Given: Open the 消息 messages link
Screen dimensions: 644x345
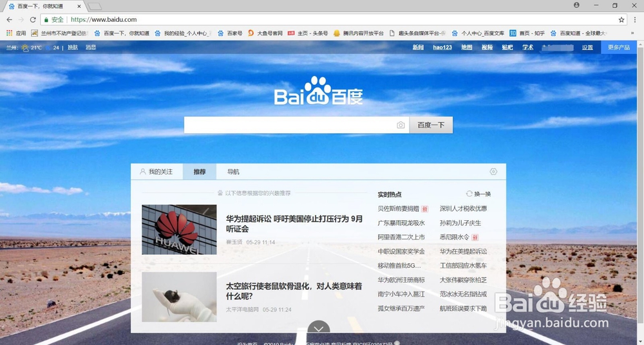Looking at the screenshot, I should (x=91, y=47).
